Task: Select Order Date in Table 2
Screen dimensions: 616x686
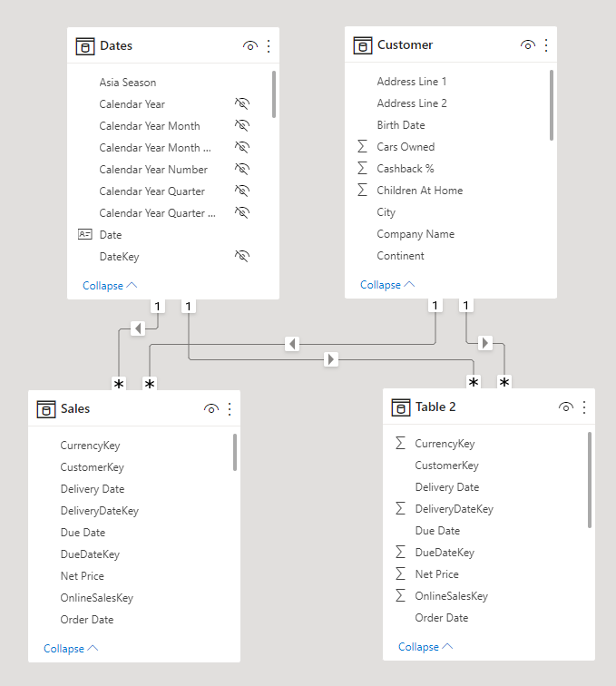Action: pos(442,618)
